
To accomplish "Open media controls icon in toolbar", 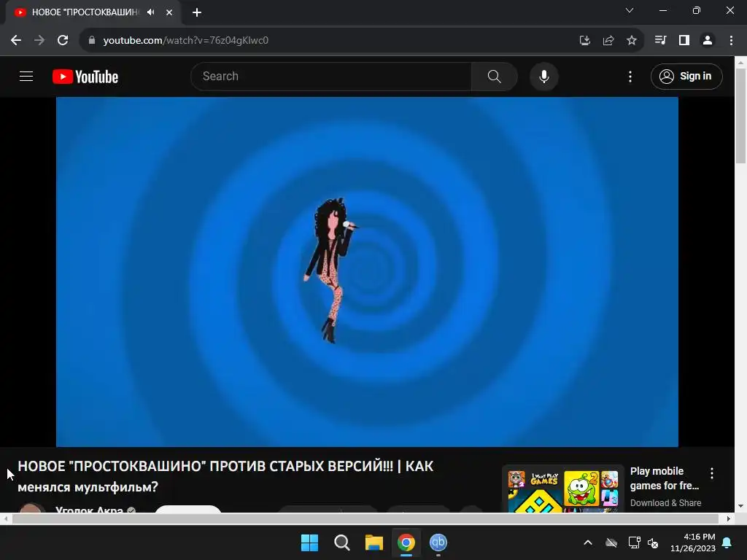I will [660, 41].
